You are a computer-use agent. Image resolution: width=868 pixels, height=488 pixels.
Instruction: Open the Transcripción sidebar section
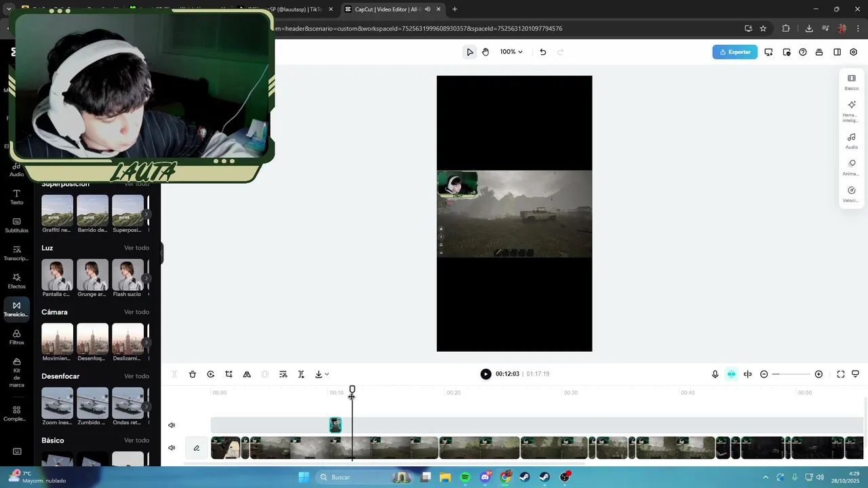(16, 253)
